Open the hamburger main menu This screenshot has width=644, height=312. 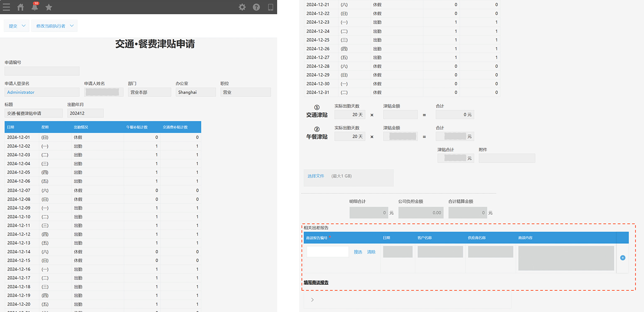coord(6,7)
